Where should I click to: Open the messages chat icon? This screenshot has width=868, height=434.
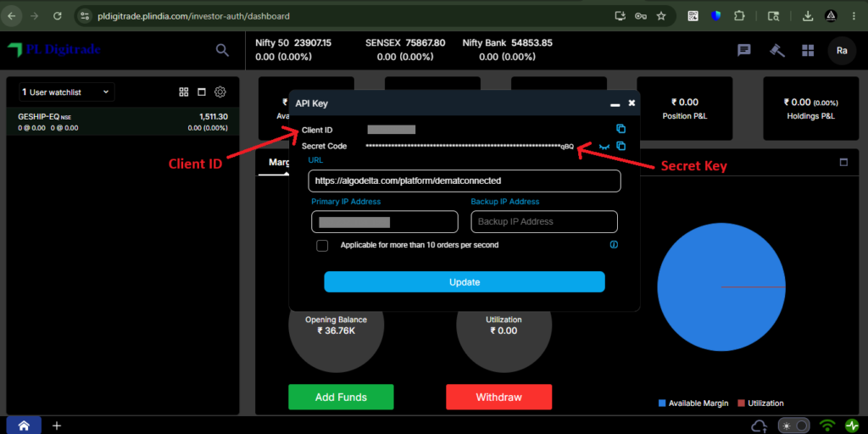pyautogui.click(x=744, y=50)
